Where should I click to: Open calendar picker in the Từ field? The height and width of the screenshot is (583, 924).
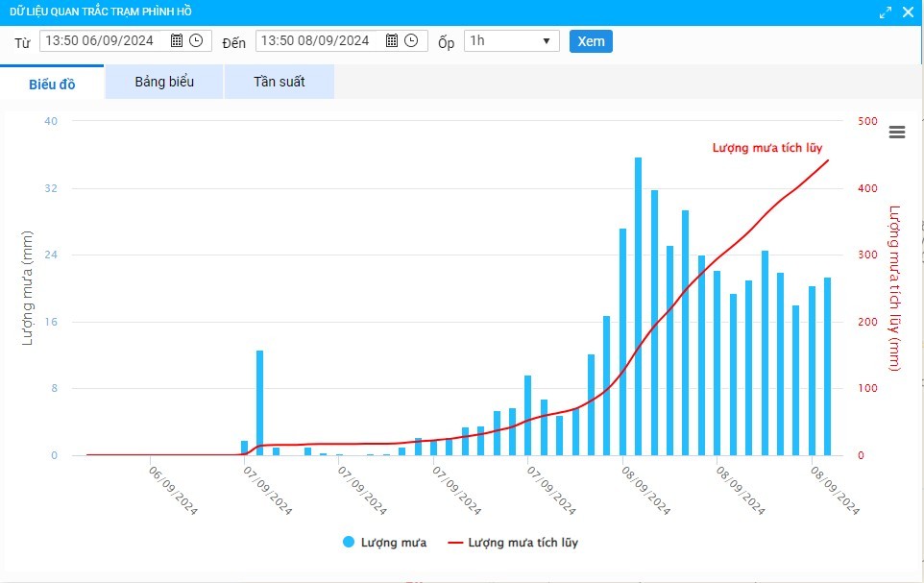pyautogui.click(x=177, y=40)
